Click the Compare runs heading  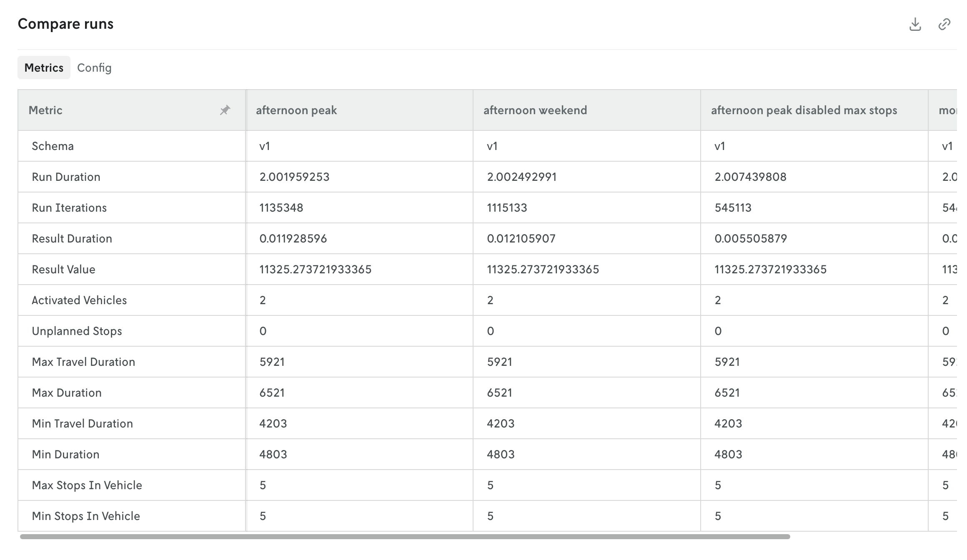pos(65,24)
